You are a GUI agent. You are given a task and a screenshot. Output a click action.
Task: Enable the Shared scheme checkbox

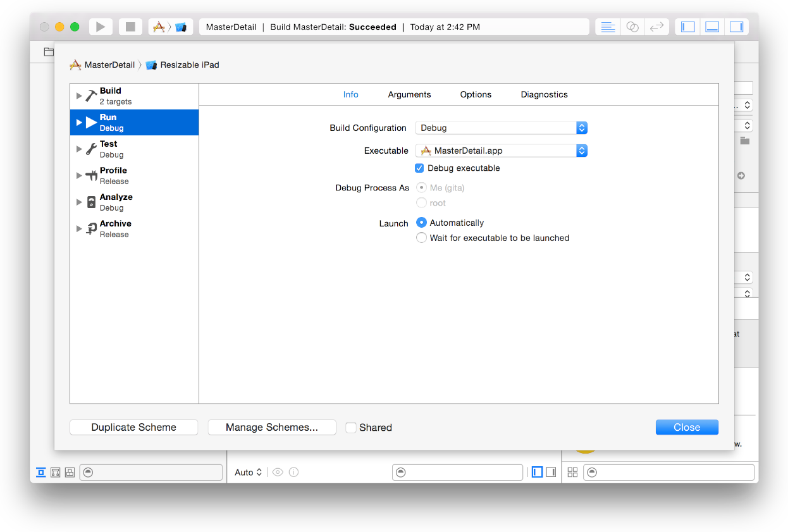(x=351, y=428)
